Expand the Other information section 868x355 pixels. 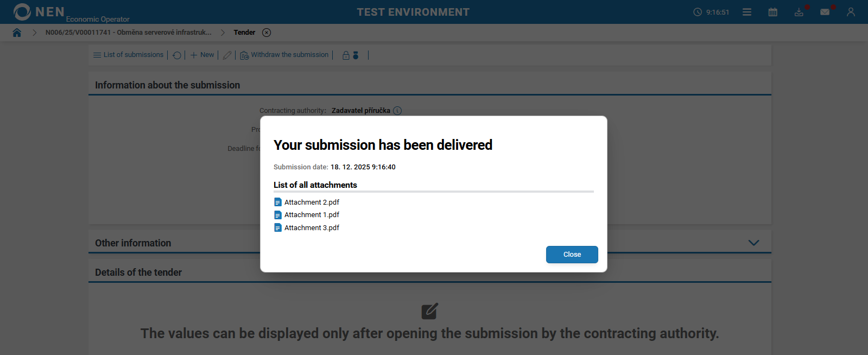pos(753,243)
